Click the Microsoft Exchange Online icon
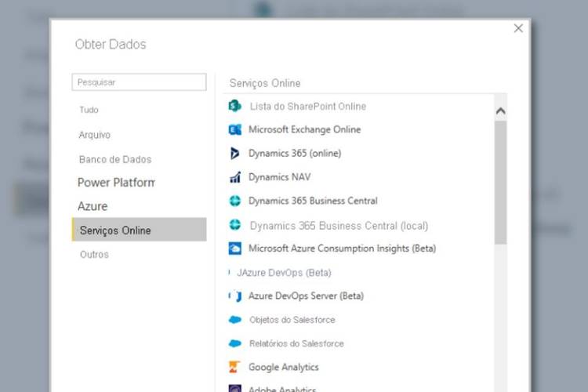This screenshot has height=392, width=588. pyautogui.click(x=234, y=130)
